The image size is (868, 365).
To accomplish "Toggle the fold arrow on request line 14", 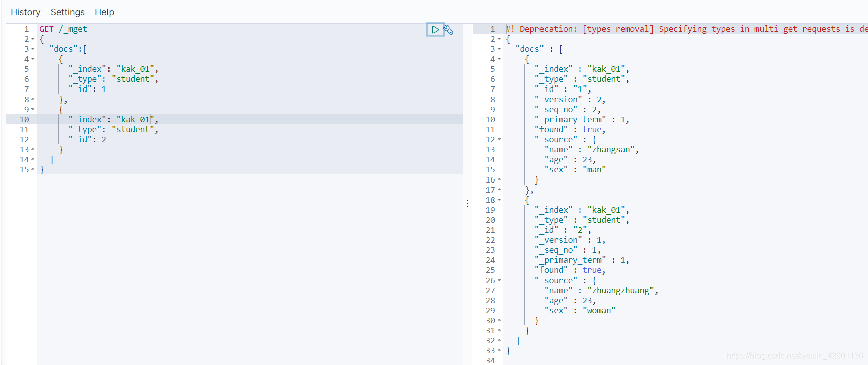I will coord(33,160).
